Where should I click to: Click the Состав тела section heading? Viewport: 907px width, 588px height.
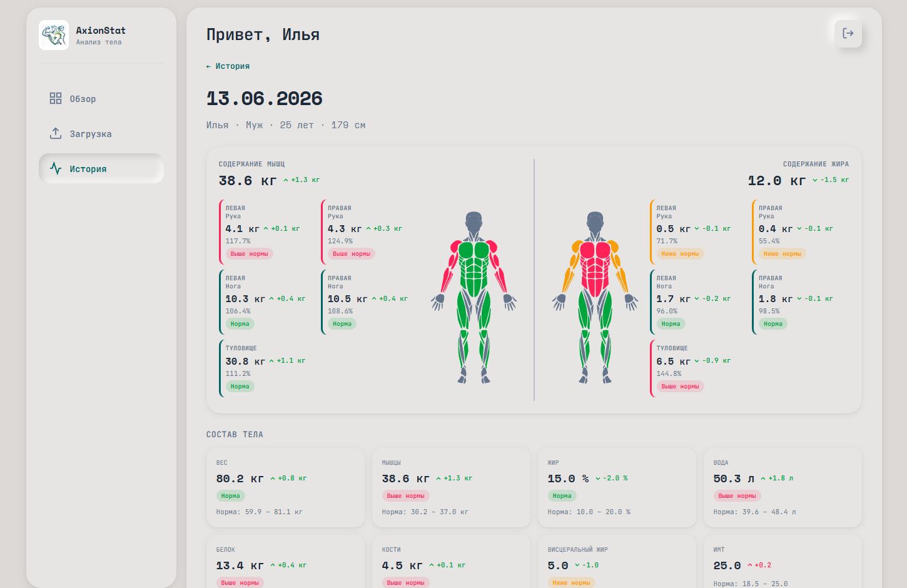[235, 434]
